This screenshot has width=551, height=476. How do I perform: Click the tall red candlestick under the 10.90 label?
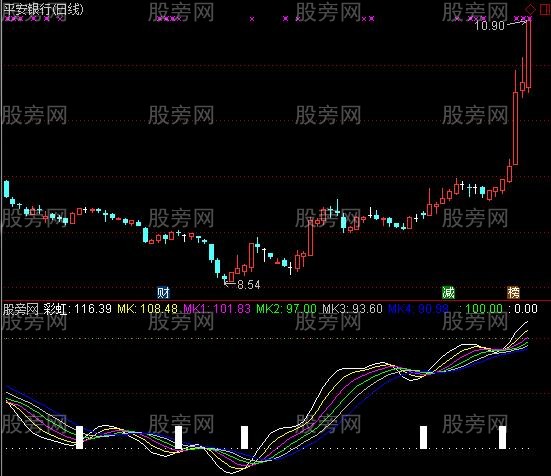pyautogui.click(x=529, y=54)
